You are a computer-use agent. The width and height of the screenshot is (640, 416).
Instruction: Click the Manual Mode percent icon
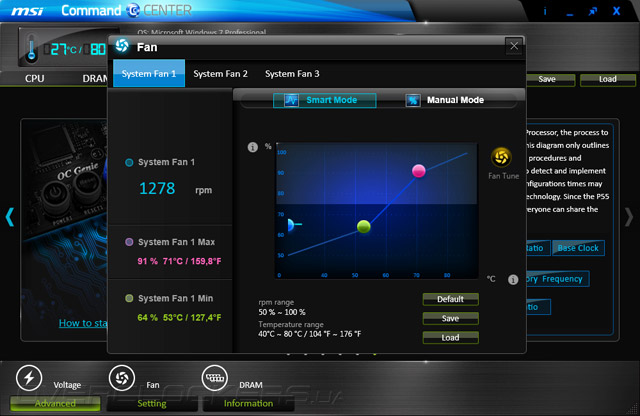point(413,100)
